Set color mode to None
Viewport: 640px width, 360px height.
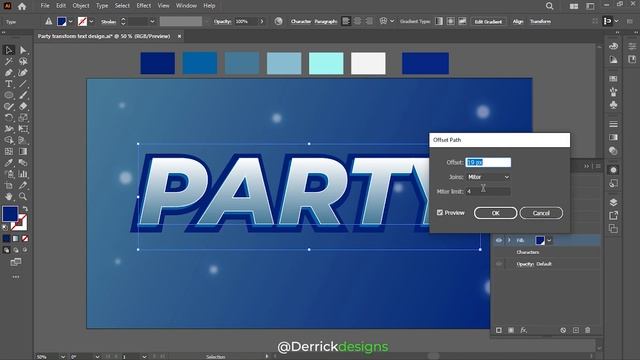[25, 238]
